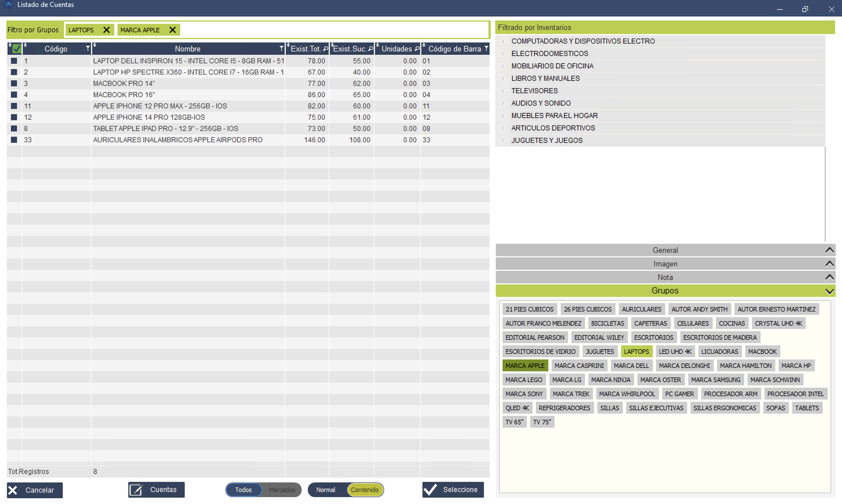Expand TELEVISORES tree node
The height and width of the screenshot is (504, 842).
click(x=503, y=91)
